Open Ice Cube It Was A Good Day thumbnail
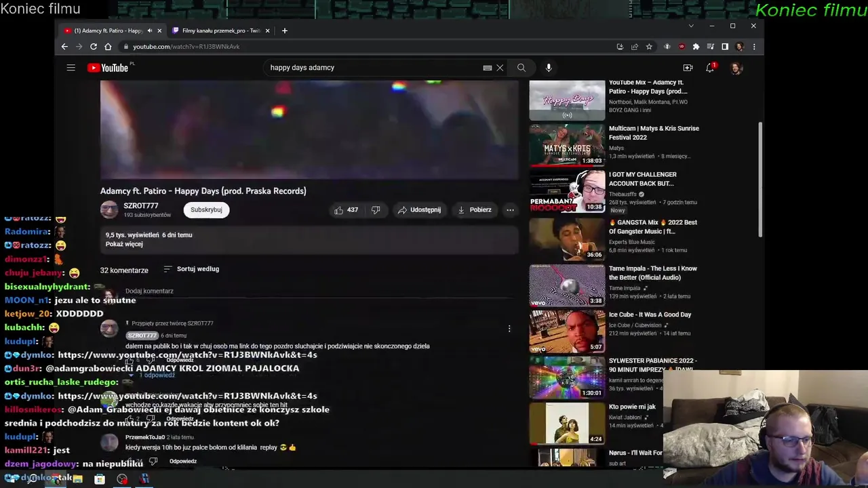The image size is (868, 488). 567,331
